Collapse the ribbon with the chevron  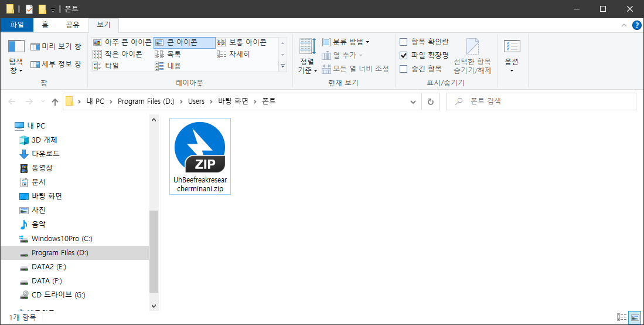point(624,25)
